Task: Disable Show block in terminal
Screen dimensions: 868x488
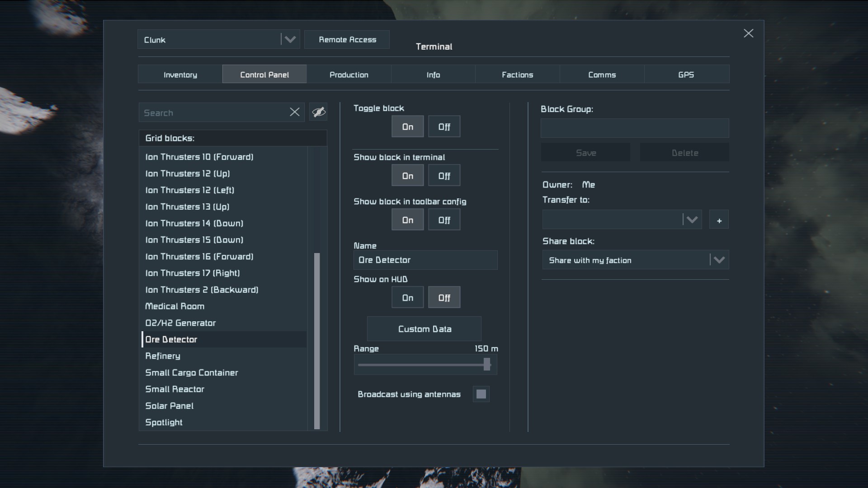Action: 444,176
